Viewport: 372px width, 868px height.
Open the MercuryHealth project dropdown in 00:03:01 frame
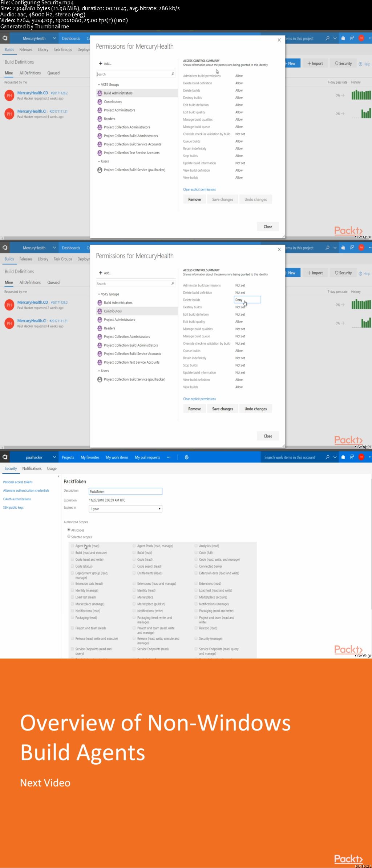click(x=54, y=38)
